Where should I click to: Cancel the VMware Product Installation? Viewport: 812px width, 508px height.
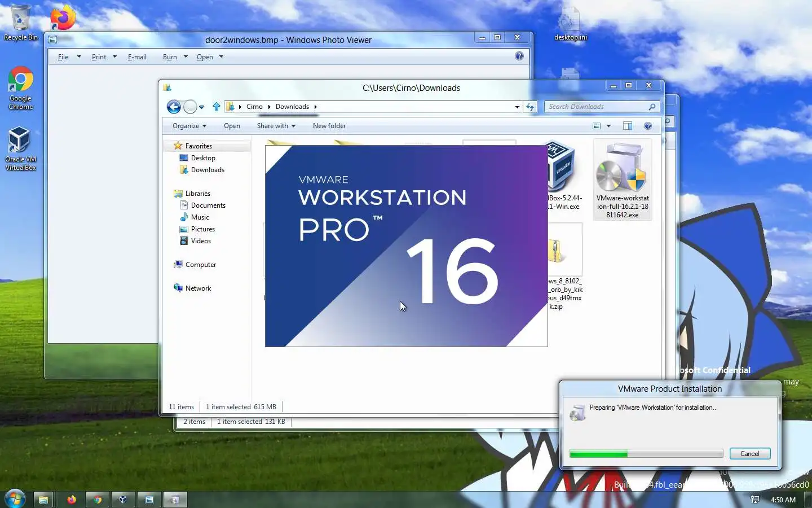coord(749,454)
